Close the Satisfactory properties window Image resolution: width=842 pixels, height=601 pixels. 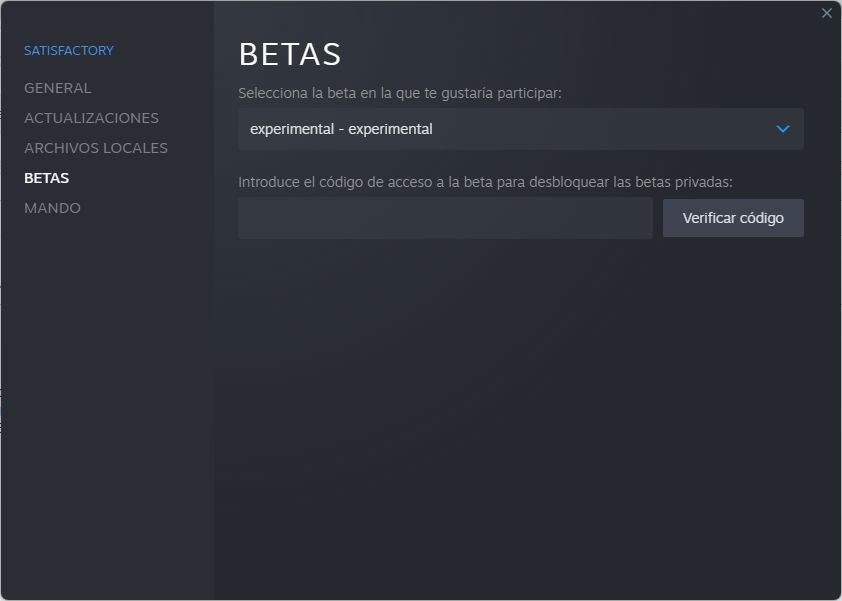(826, 13)
